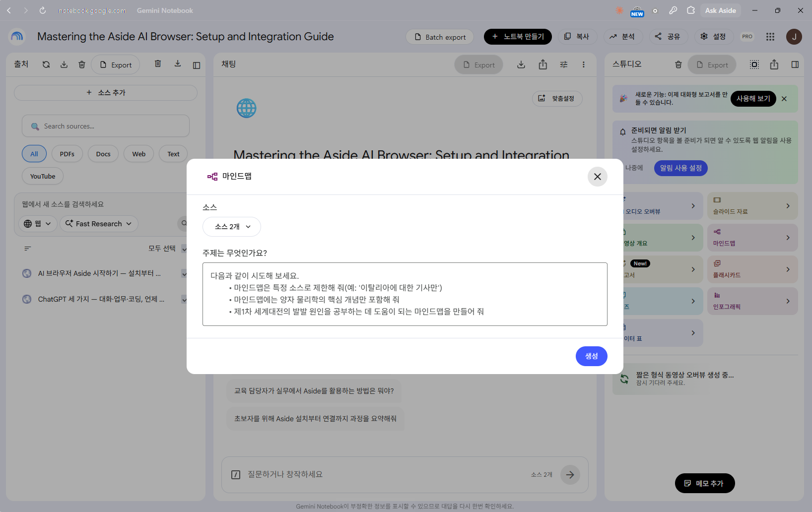Image resolution: width=812 pixels, height=512 pixels.
Task: Open the Fast Research dropdown
Action: click(x=99, y=224)
